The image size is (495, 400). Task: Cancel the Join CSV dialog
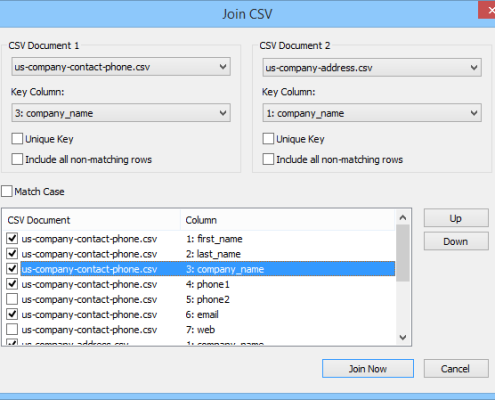click(x=456, y=369)
